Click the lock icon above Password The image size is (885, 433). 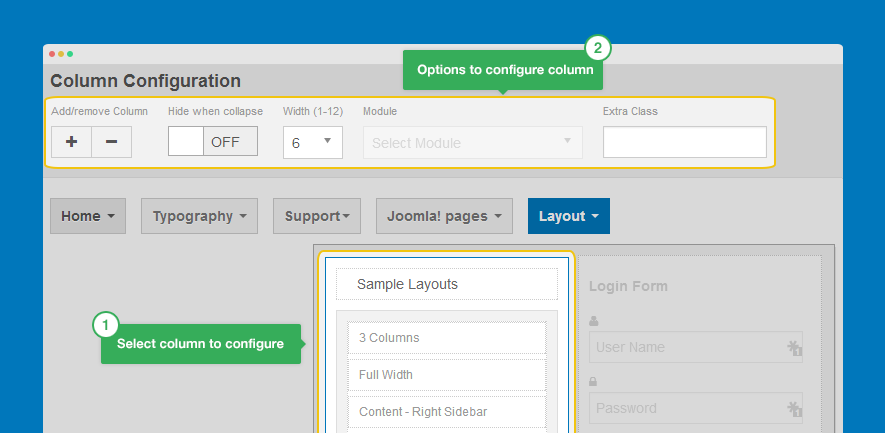(x=594, y=381)
